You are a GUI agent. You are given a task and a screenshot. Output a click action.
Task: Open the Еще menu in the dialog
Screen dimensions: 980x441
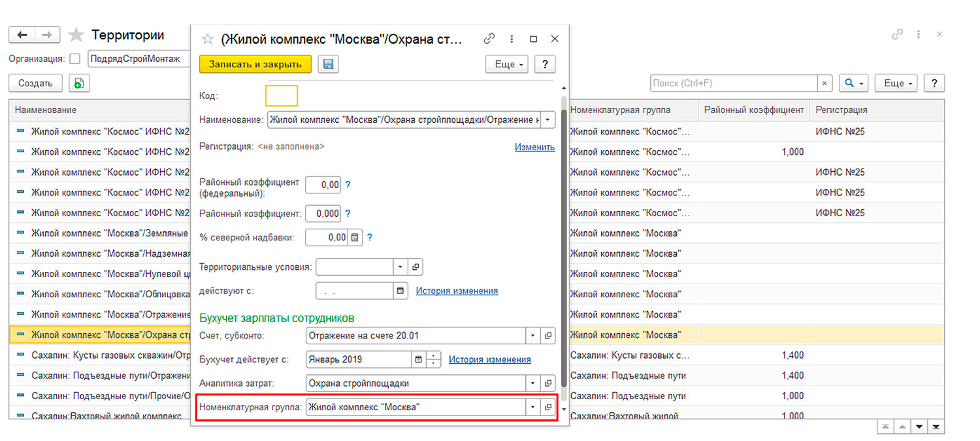[506, 65]
